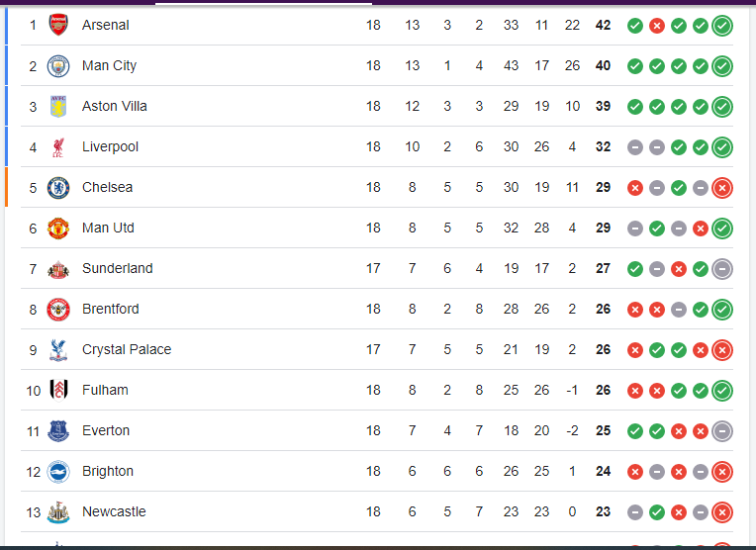Click the Brentford crest icon
Viewport: 756px width, 550px height.
59,309
